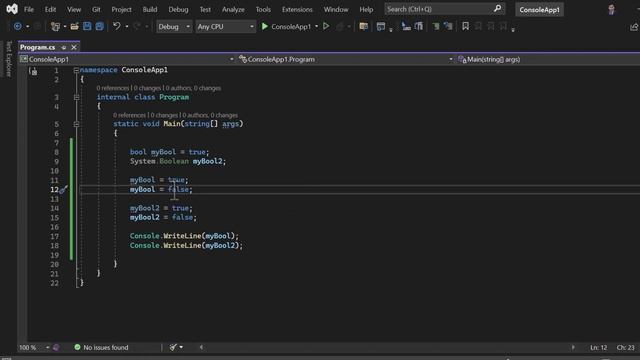
Task: Open the Any CPU platform dropdown
Action: pyautogui.click(x=225, y=27)
